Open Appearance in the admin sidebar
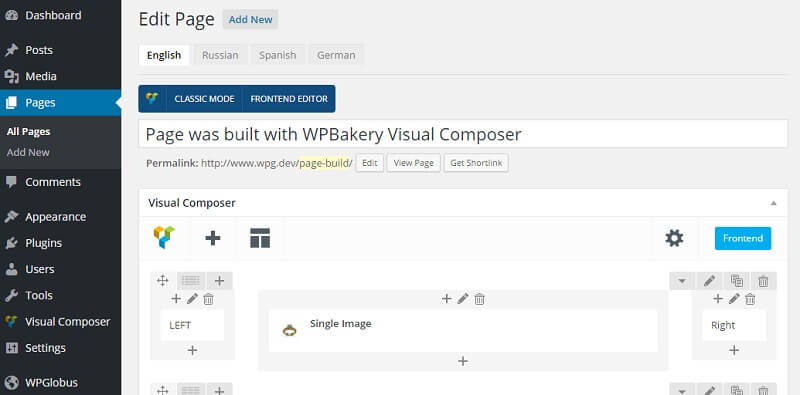The height and width of the screenshot is (395, 800). point(56,217)
